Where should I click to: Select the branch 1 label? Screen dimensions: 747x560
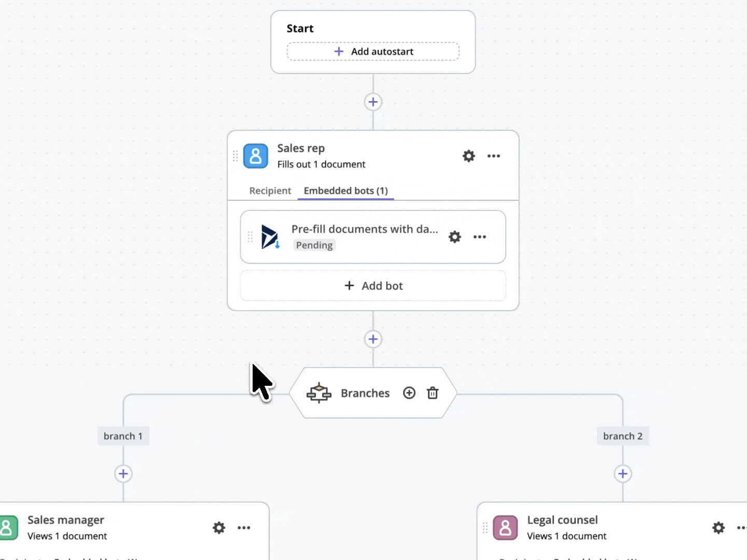coord(123,436)
